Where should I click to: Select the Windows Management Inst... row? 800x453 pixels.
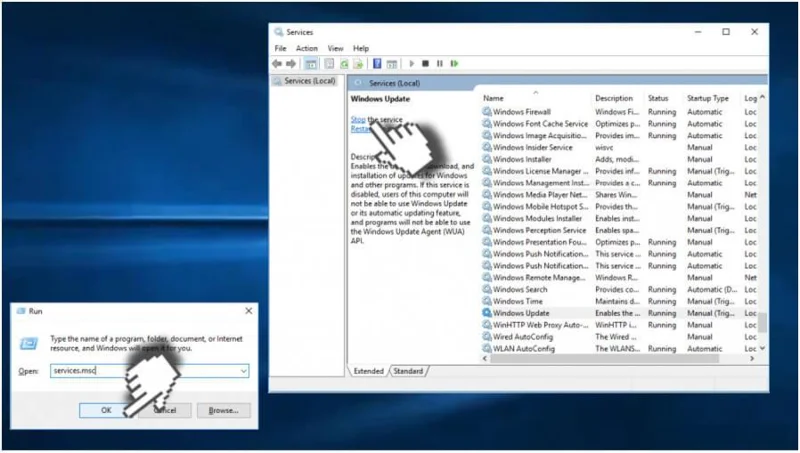(619, 183)
